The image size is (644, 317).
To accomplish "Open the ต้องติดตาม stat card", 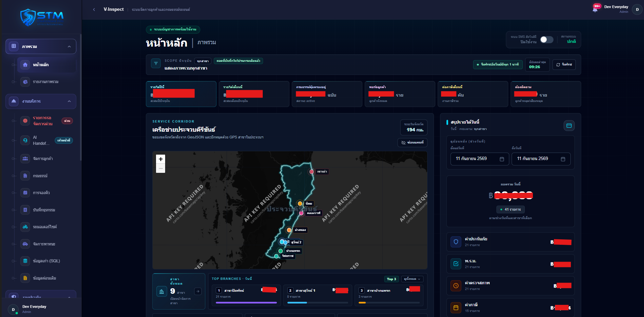I will pos(546,94).
